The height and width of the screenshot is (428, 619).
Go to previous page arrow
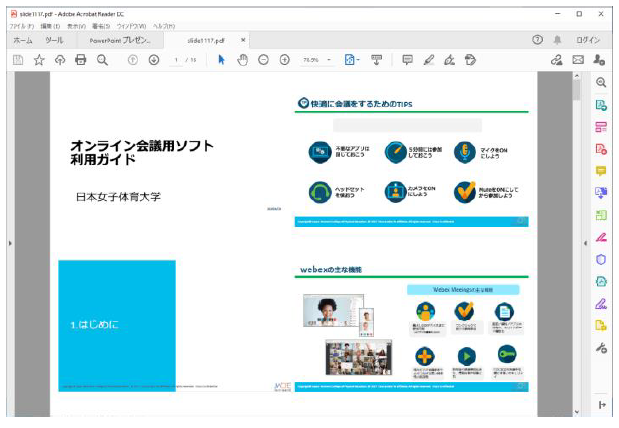pos(133,60)
